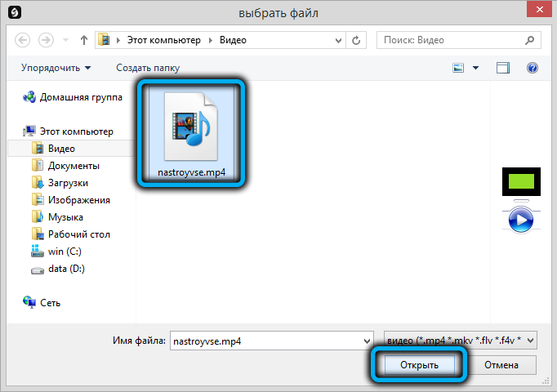Select 'Видео' breadcrumb in address bar
This screenshot has height=392, width=557.
[x=233, y=40]
